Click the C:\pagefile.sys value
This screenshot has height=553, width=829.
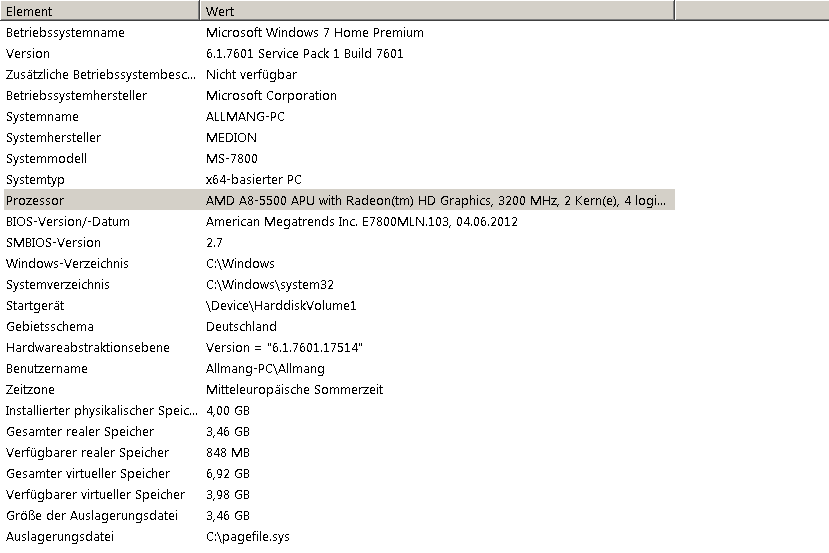click(x=248, y=537)
